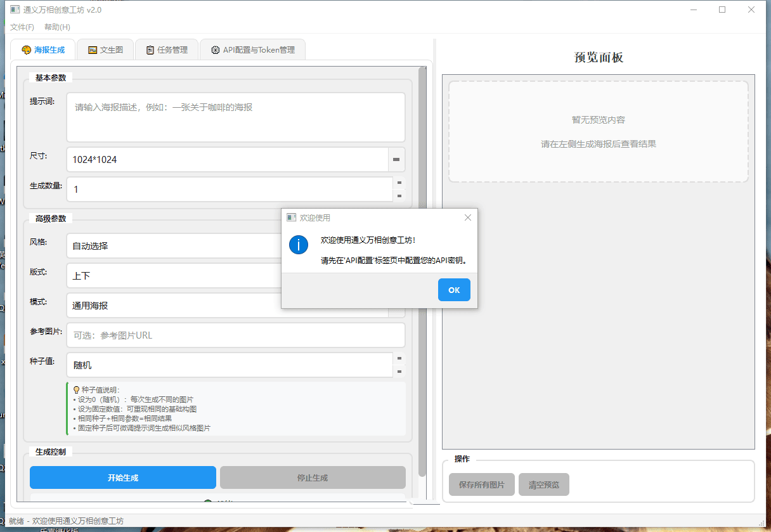Open the 版式 dropdown set to 上下
This screenshot has height=532, width=771.
[x=171, y=276]
